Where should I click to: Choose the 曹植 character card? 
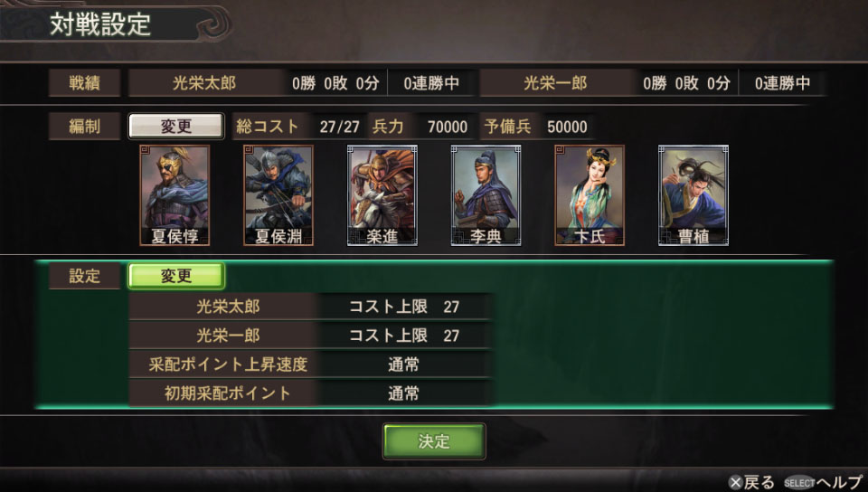click(693, 194)
